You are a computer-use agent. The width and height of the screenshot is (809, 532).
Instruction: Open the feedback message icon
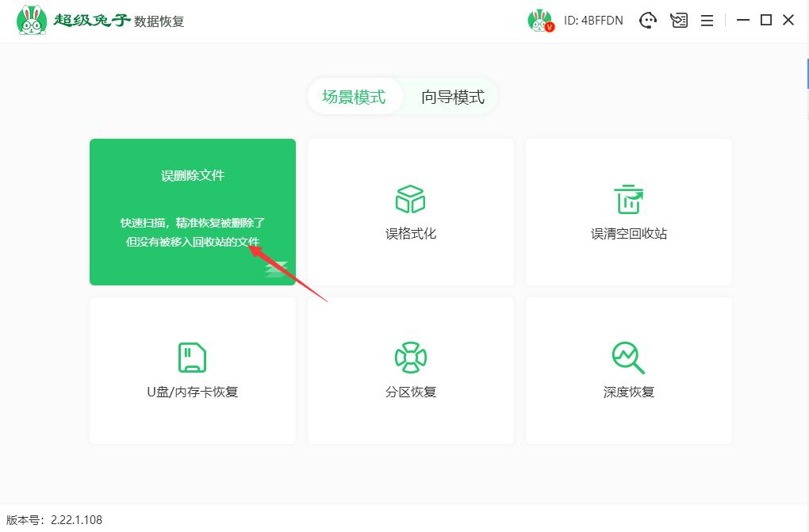679,21
